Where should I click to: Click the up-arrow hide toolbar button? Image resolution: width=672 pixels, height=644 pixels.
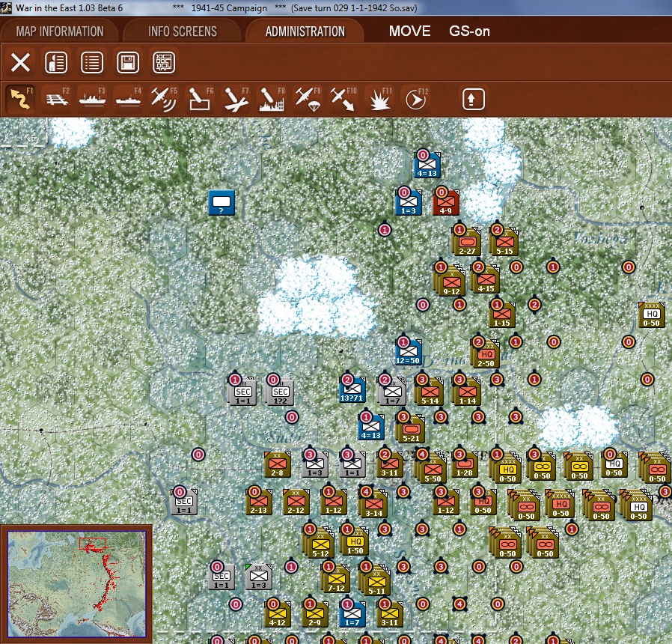[474, 100]
